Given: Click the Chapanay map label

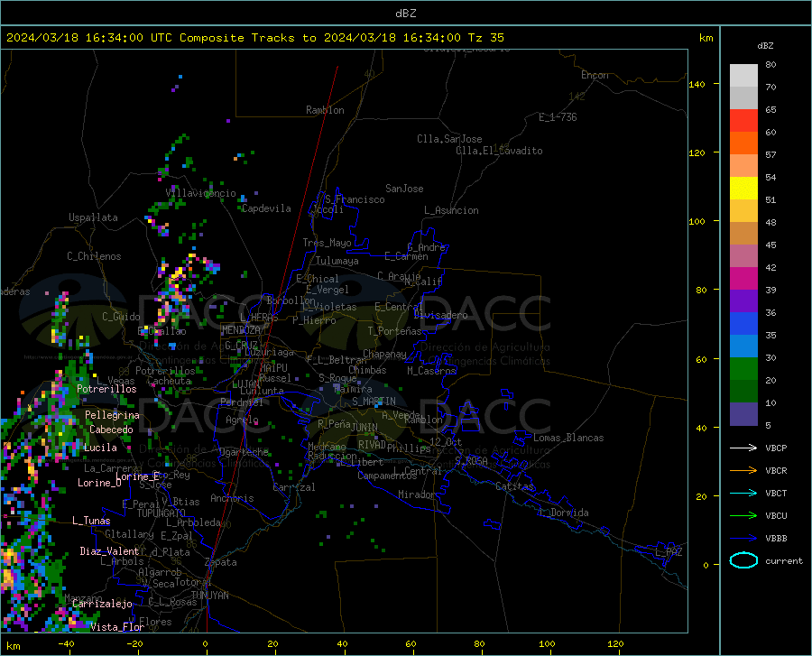Looking at the screenshot, I should 384,354.
